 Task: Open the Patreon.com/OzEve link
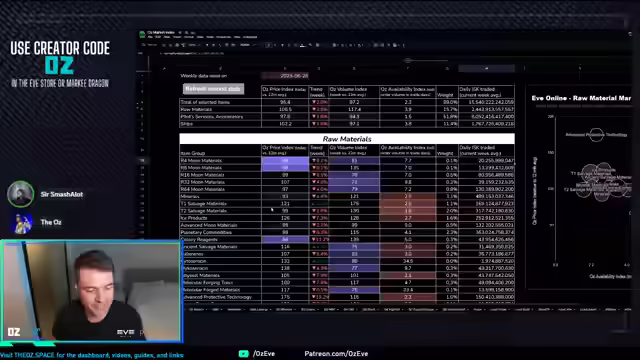click(x=336, y=353)
